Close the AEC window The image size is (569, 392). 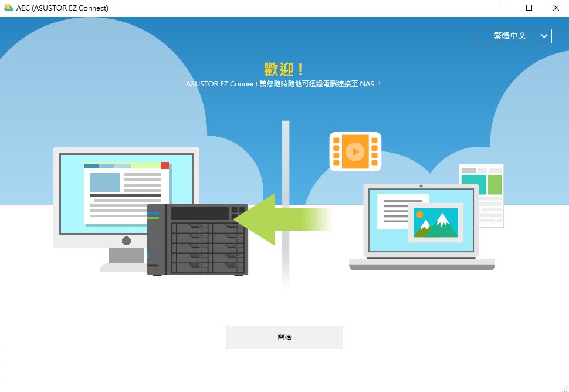point(556,8)
